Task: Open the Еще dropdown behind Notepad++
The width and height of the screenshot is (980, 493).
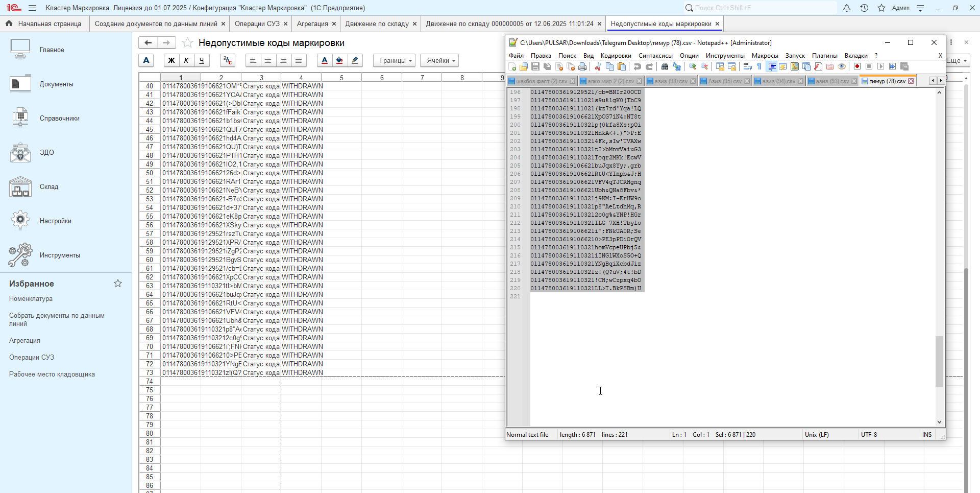Action: click(x=958, y=60)
